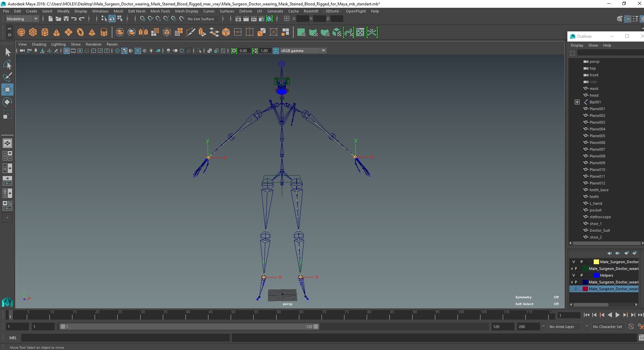The width and height of the screenshot is (644, 350).
Task: Click yellow color swatch of first layer
Action: (x=596, y=262)
